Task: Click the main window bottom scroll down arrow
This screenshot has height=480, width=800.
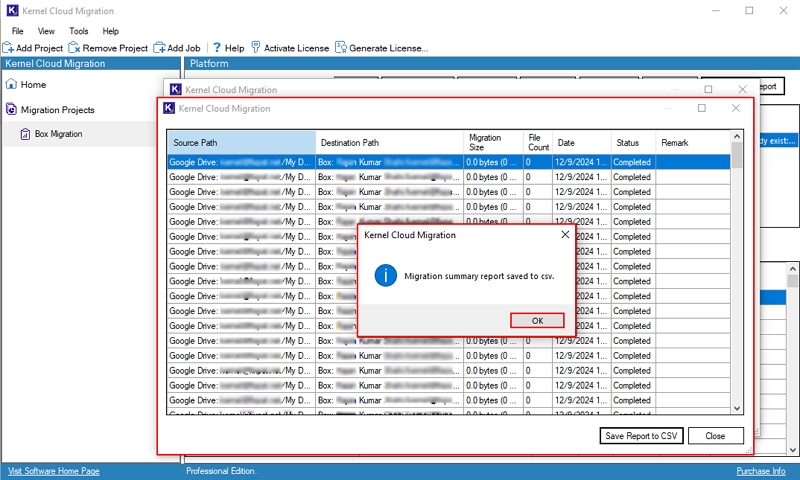Action: pos(792,450)
